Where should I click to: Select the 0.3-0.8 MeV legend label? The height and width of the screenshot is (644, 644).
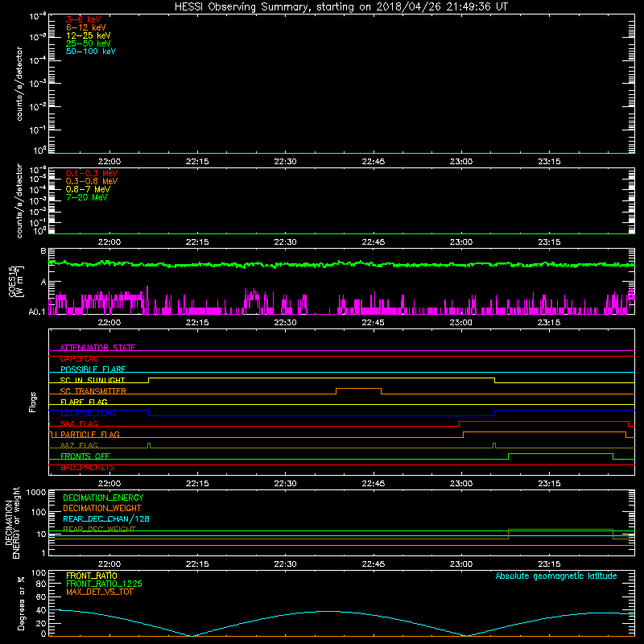(x=92, y=181)
